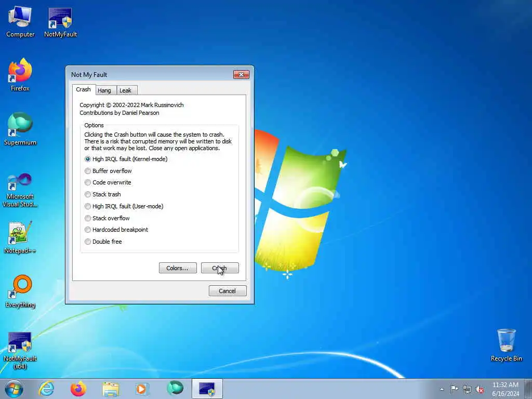Select the Everything search desktop shortcut
The image size is (532, 399).
(20, 291)
